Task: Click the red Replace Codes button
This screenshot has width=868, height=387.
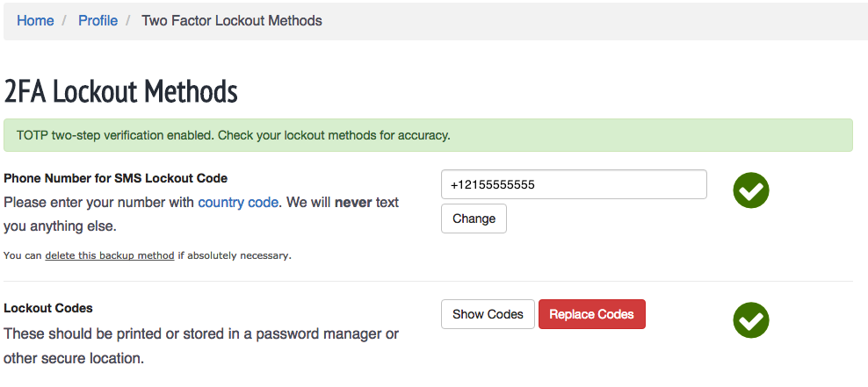Action: click(592, 314)
